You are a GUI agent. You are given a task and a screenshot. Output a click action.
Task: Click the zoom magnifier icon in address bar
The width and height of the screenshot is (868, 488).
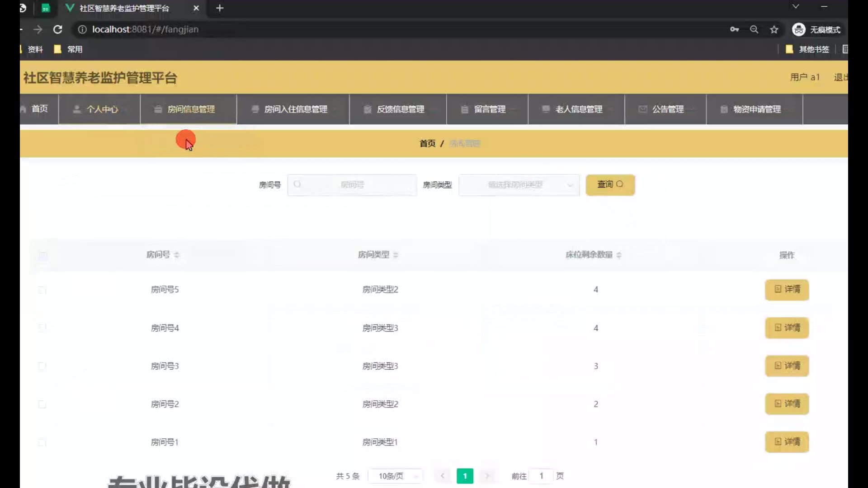[754, 29]
